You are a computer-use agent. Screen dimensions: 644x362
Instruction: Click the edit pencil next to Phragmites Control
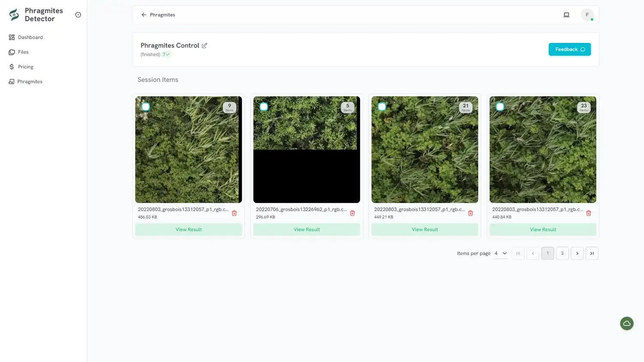[x=204, y=46]
